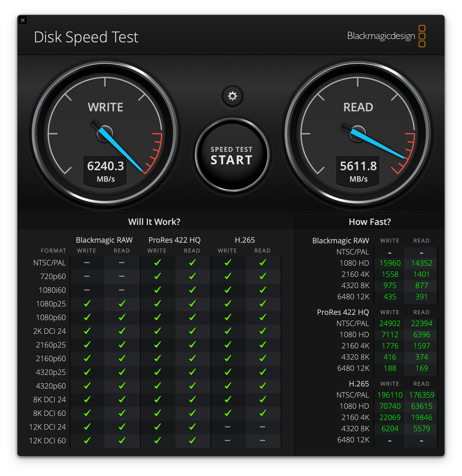Click ProRes 422 HQ 2160 4K write value 1776
The width and height of the screenshot is (462, 476).
coord(390,346)
